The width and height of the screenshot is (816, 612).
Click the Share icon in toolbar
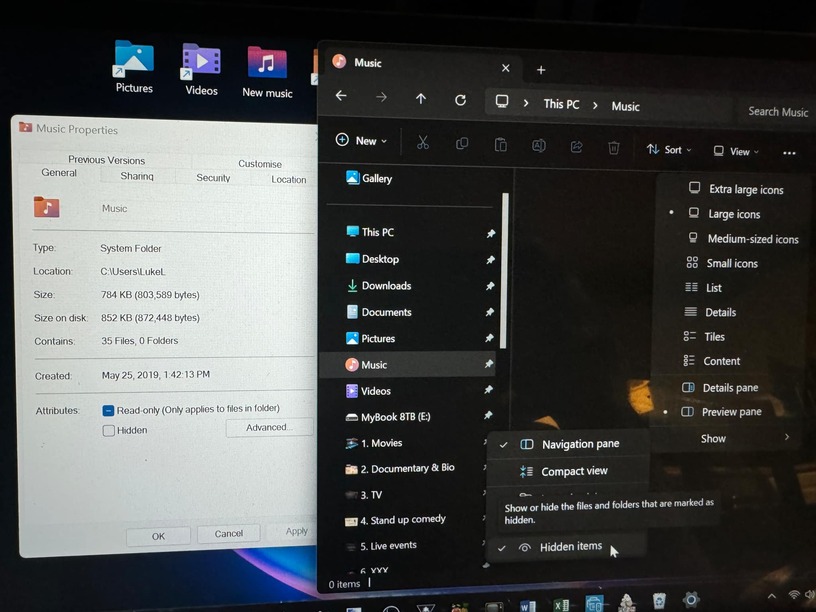pos(576,147)
